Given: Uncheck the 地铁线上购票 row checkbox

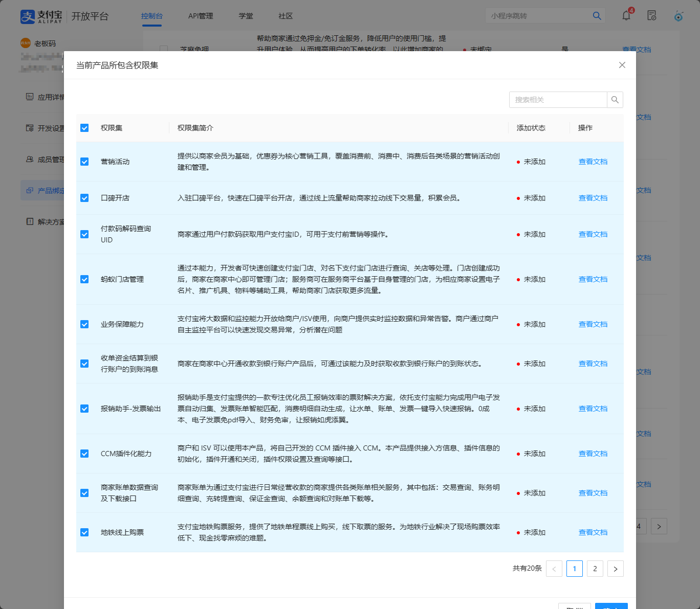Looking at the screenshot, I should (x=84, y=532).
